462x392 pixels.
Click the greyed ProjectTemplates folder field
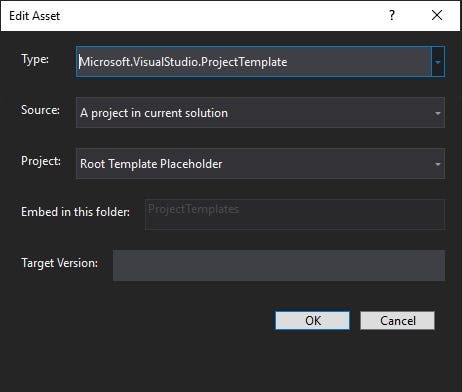(x=295, y=214)
